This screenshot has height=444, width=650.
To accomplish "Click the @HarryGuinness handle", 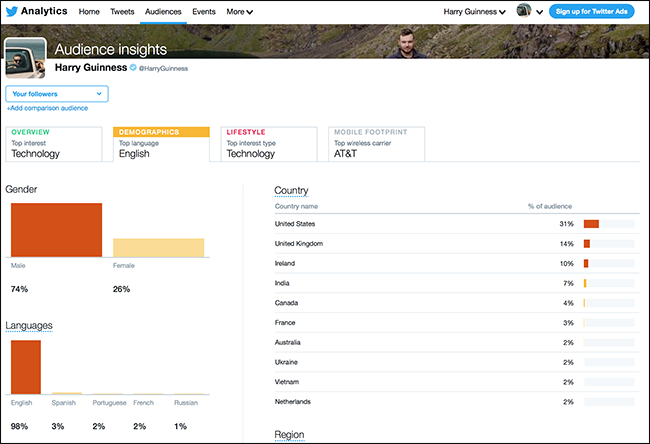I will point(163,68).
